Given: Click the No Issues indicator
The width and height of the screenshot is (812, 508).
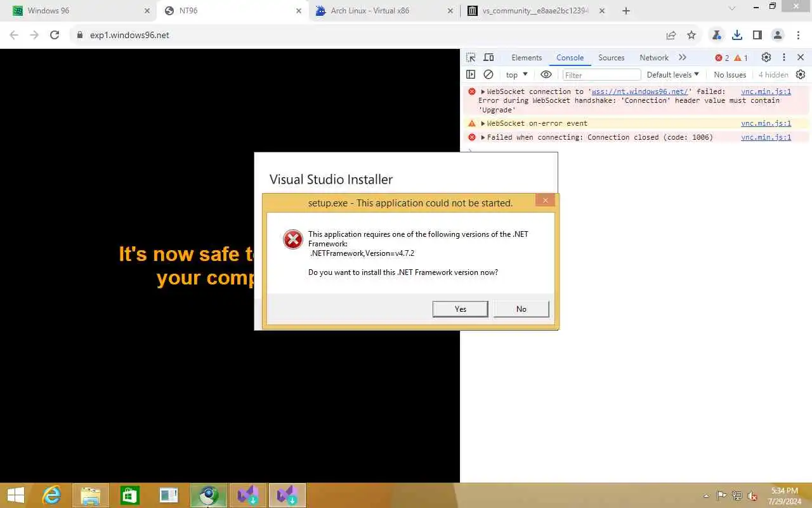Looking at the screenshot, I should pyautogui.click(x=730, y=74).
